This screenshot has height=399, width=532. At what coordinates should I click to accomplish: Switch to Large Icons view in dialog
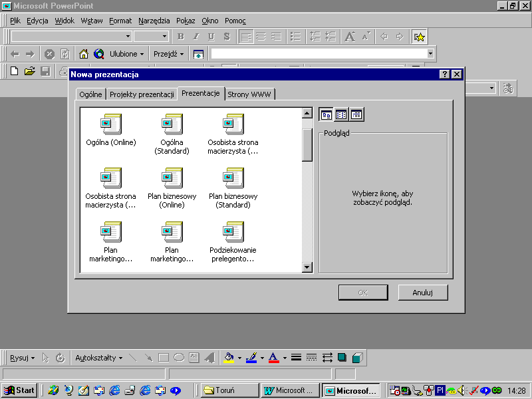(x=327, y=114)
